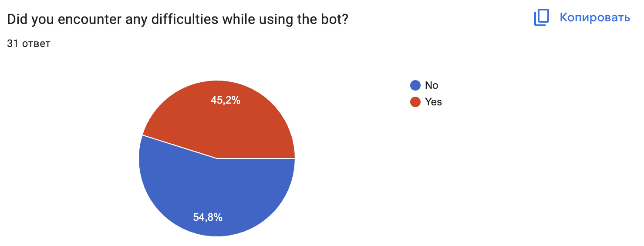The width and height of the screenshot is (644, 246).
Task: Select the Yes legend label
Action: (433, 102)
